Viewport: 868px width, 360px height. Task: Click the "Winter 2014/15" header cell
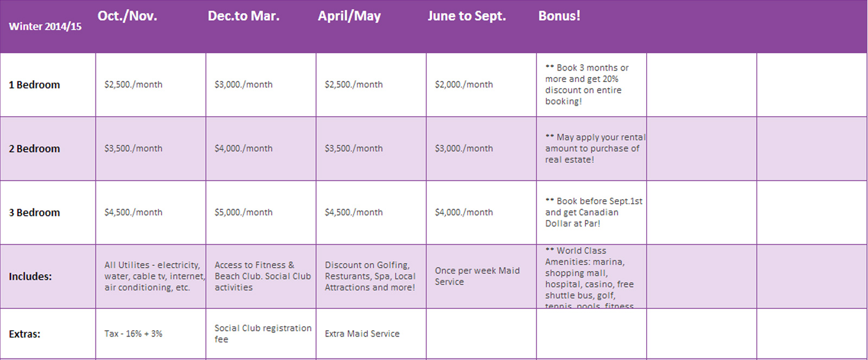pyautogui.click(x=45, y=26)
